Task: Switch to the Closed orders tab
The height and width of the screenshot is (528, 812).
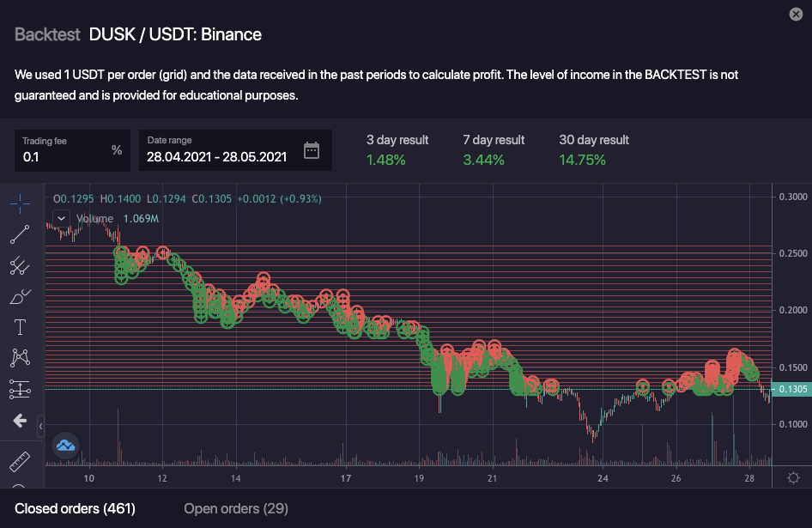Action: tap(75, 509)
